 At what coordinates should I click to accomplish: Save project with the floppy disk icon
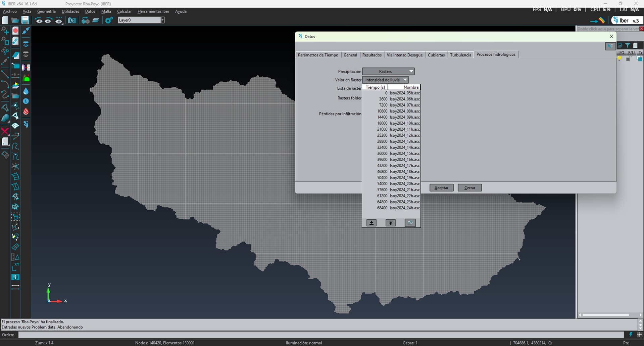click(x=25, y=20)
